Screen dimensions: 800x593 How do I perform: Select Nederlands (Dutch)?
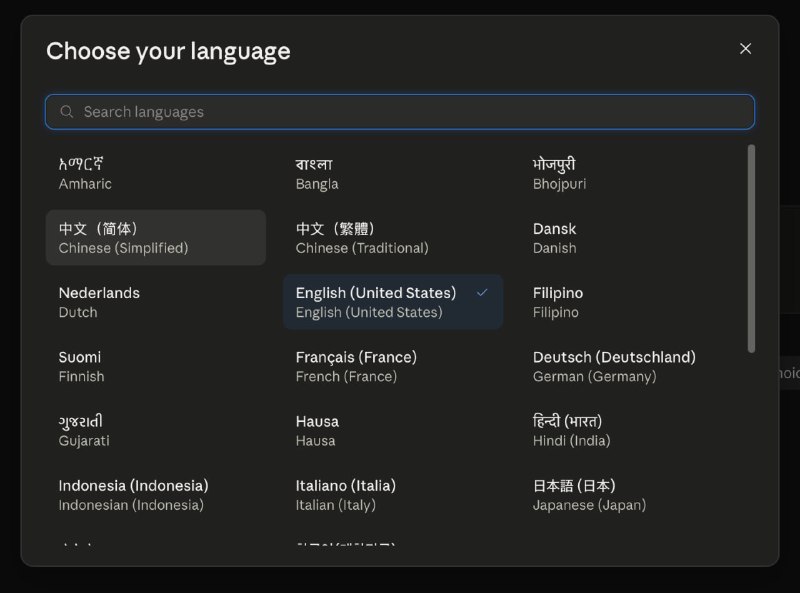pos(156,302)
